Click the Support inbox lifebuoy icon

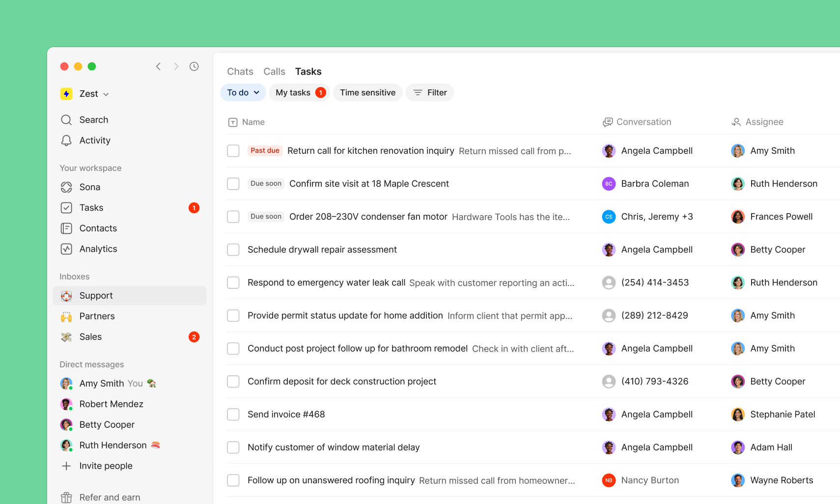point(66,296)
